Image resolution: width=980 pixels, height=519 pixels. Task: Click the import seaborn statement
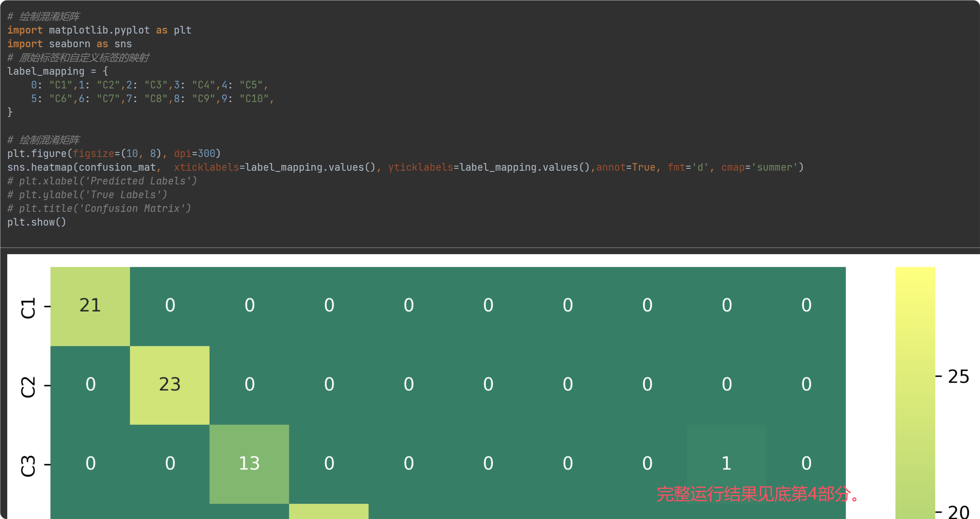point(70,44)
